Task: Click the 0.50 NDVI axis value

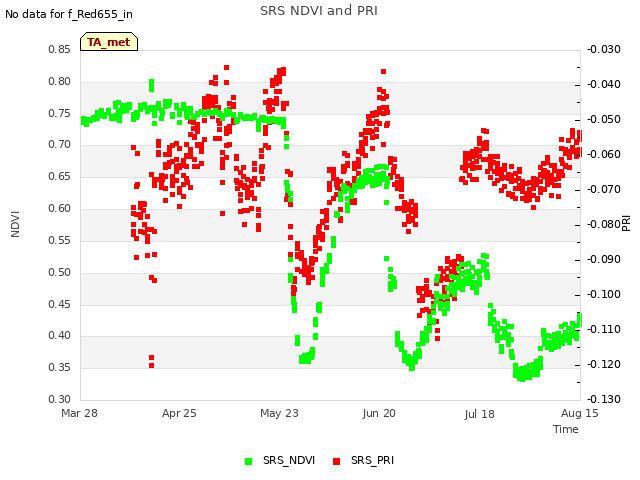Action: point(60,272)
